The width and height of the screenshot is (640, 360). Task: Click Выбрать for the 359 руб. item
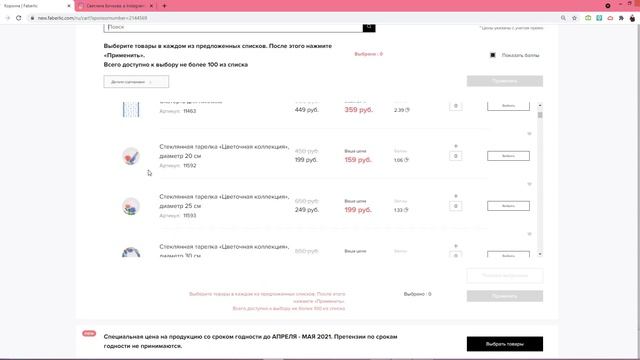[x=508, y=106]
